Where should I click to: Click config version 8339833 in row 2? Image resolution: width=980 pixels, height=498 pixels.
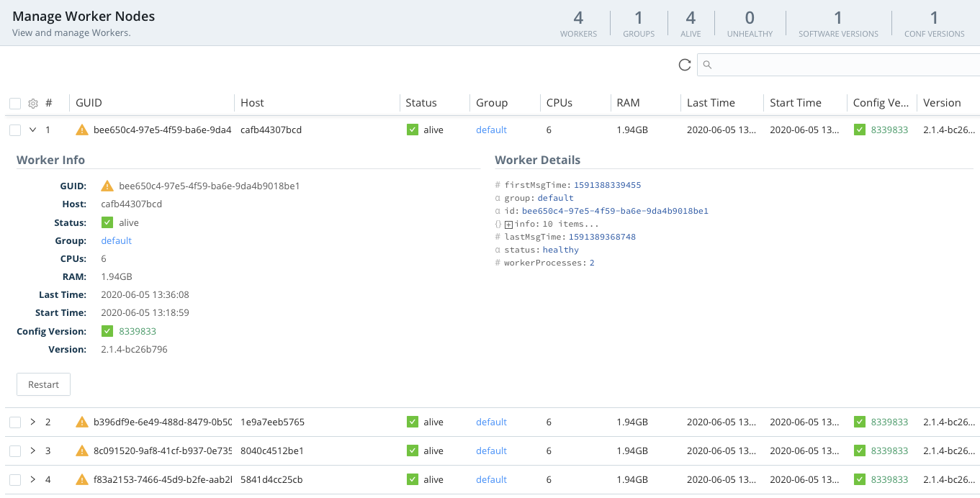pyautogui.click(x=889, y=422)
